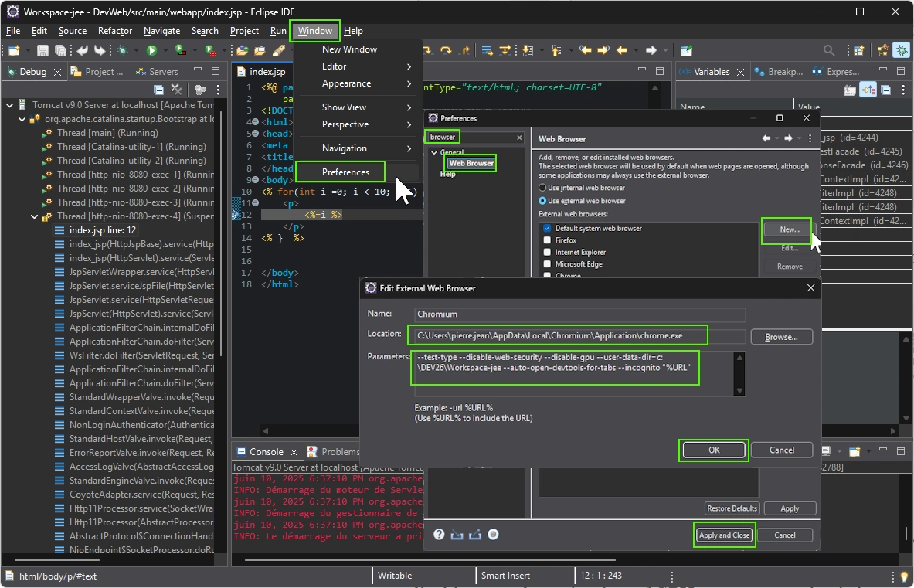914x588 pixels.
Task: Click the Parameters box scroll-down arrow
Action: pyautogui.click(x=739, y=391)
